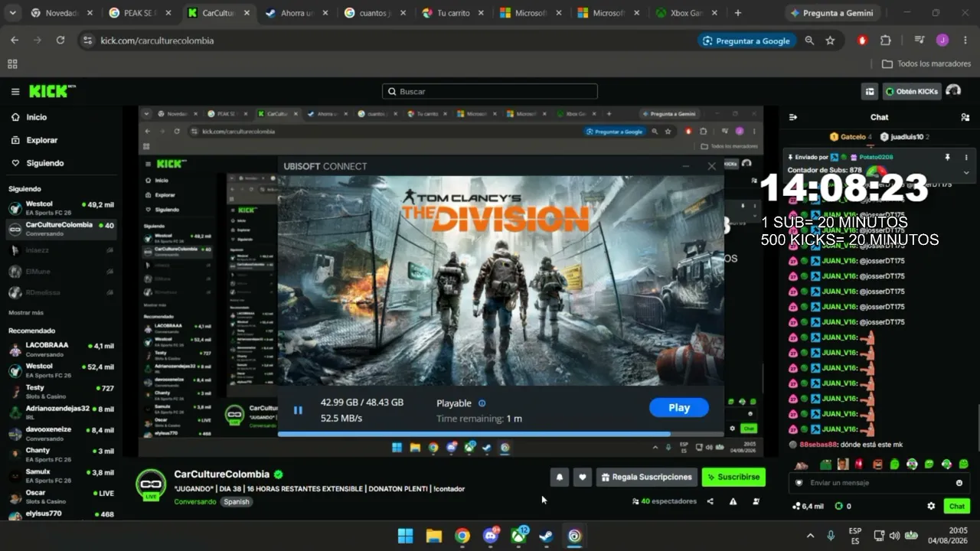This screenshot has height=551, width=980.
Task: Click Regala Suscripciones button
Action: point(647,477)
